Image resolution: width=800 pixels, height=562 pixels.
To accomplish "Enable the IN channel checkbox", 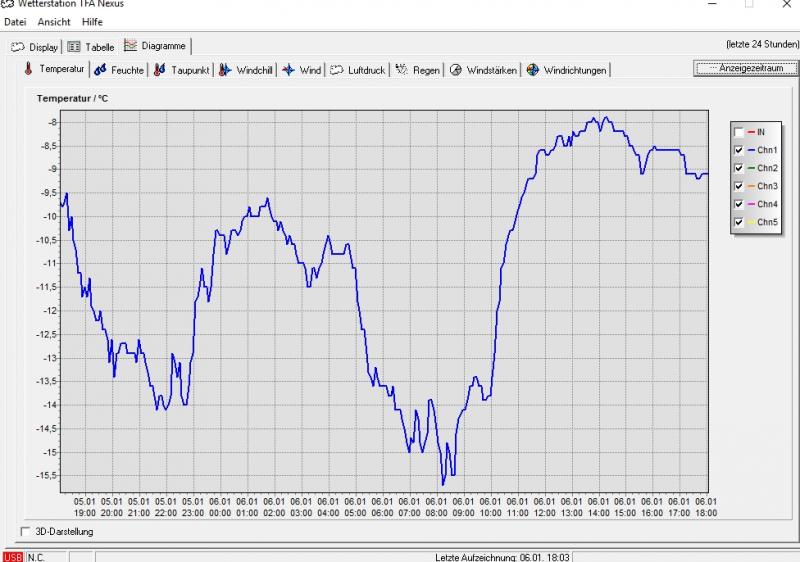I will 739,132.
